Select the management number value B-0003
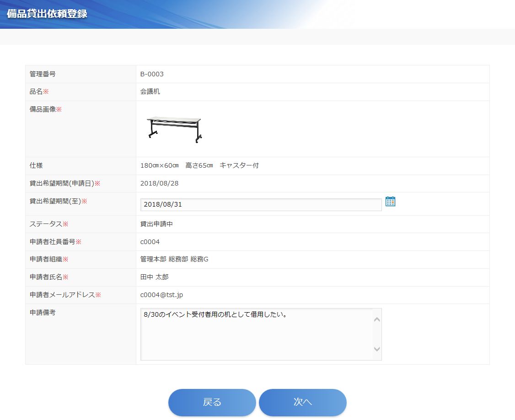Viewport: 515px width, 420px height. (x=152, y=74)
